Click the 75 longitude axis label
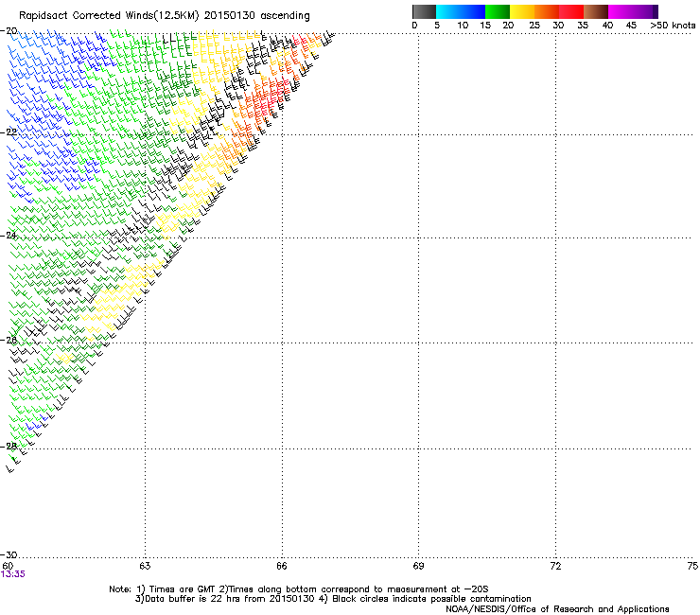This screenshot has width=700, height=615. tap(692, 566)
